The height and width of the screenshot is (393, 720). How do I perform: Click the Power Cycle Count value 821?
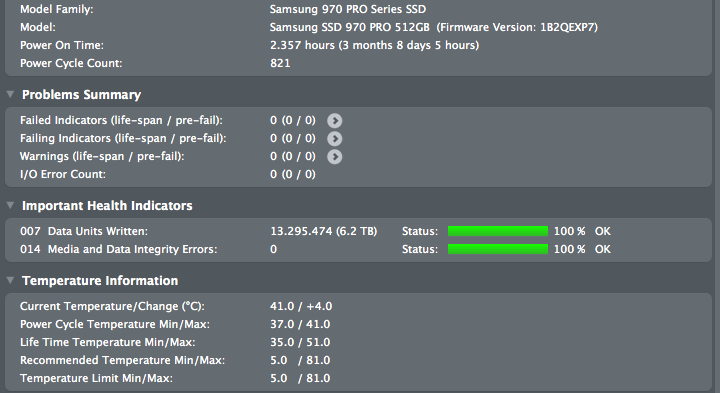pyautogui.click(x=280, y=63)
